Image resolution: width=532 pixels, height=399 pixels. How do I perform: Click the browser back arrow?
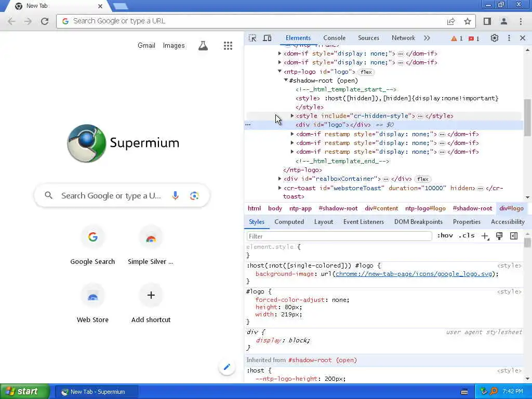(11, 21)
